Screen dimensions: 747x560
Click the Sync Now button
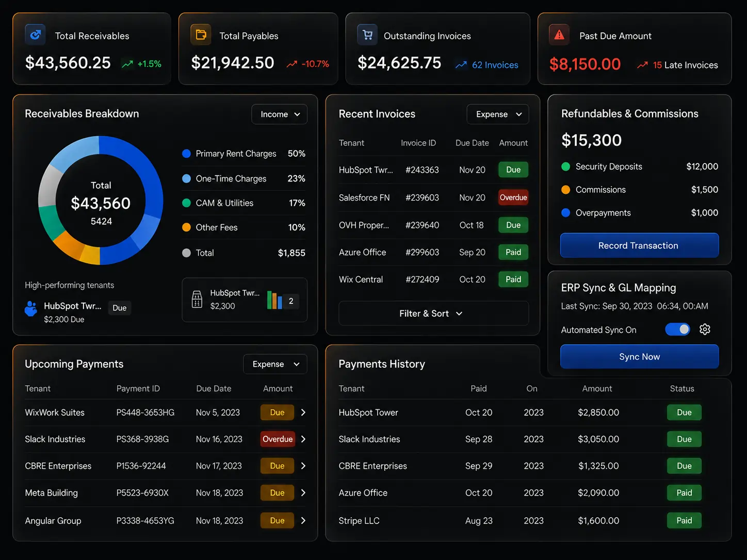click(x=639, y=357)
